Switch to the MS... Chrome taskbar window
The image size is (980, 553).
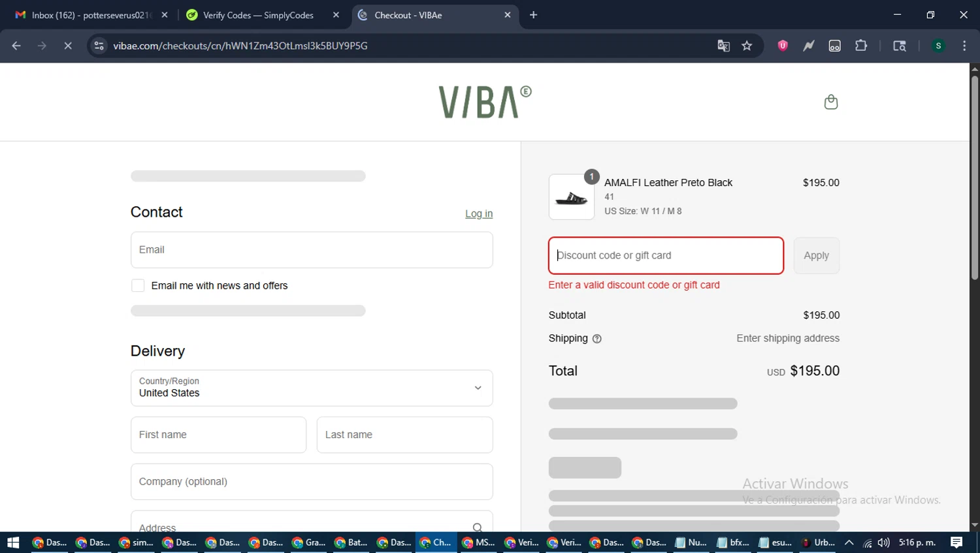pos(479,543)
